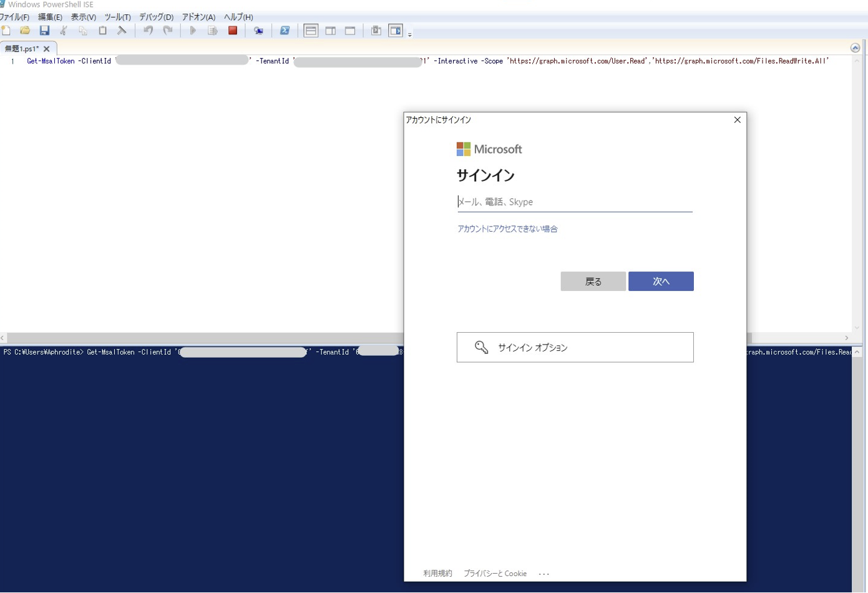Show command window toolbar icon
The image size is (868, 593).
pyautogui.click(x=376, y=31)
